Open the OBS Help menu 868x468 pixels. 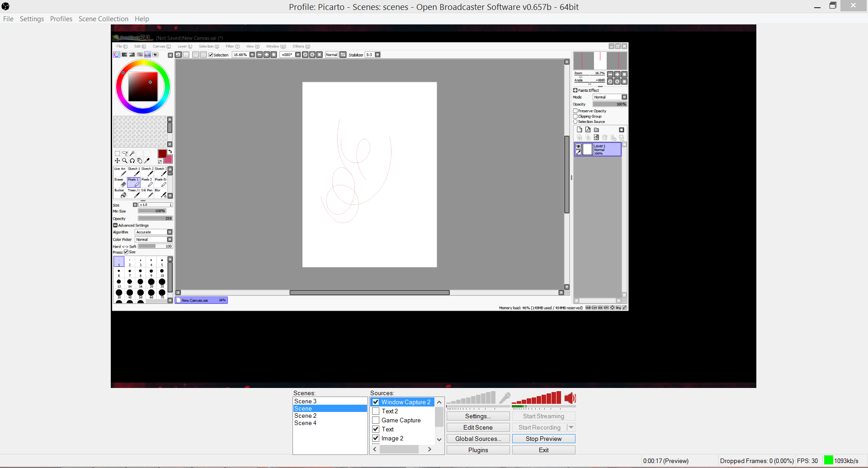[142, 19]
